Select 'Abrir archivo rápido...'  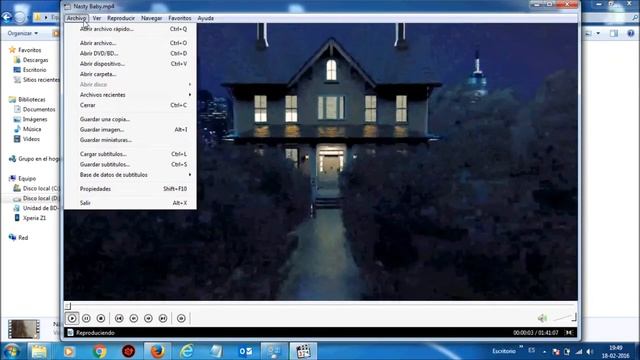[x=130, y=29]
